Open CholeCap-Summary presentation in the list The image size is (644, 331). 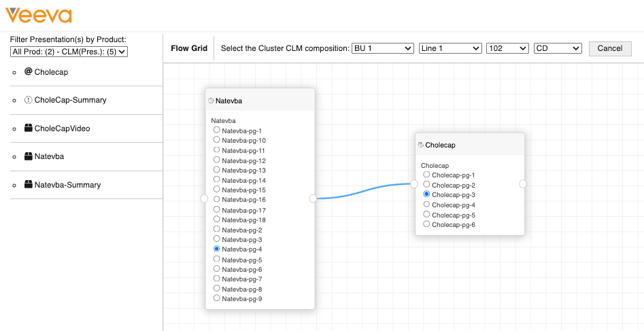pos(71,100)
